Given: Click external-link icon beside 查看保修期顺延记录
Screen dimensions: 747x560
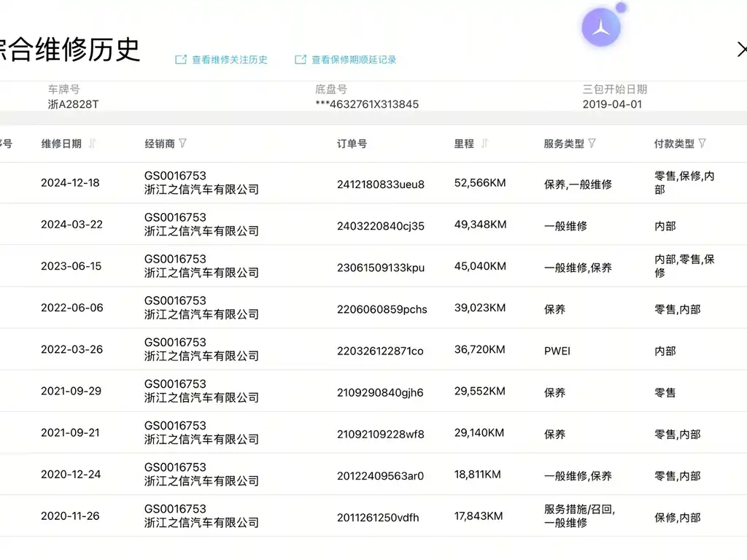Looking at the screenshot, I should pyautogui.click(x=301, y=60).
